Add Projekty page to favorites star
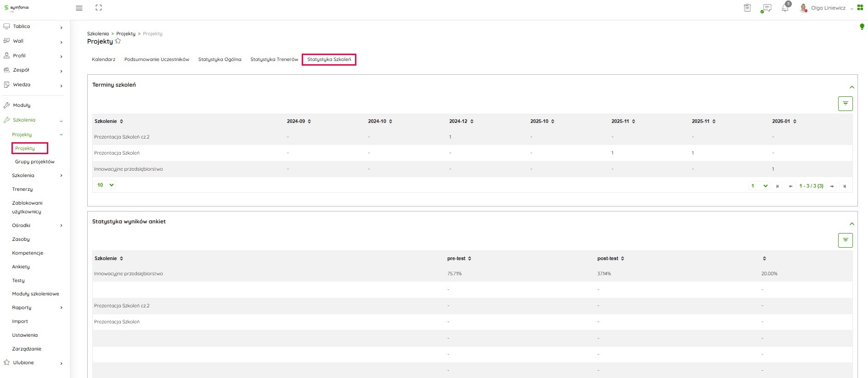868x378 pixels. pos(118,41)
